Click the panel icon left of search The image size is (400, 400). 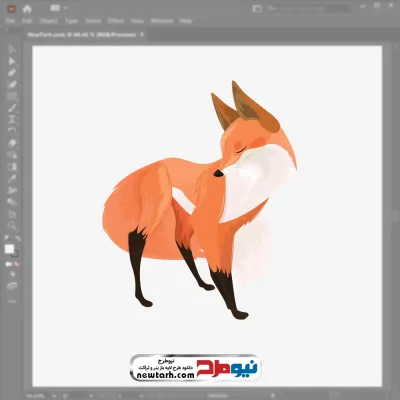pyautogui.click(x=257, y=9)
